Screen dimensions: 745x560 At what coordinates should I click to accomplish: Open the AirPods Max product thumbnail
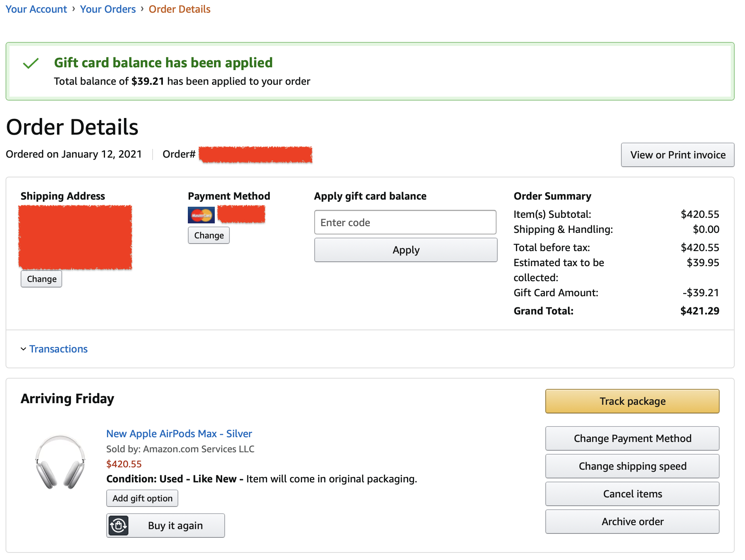click(x=60, y=462)
